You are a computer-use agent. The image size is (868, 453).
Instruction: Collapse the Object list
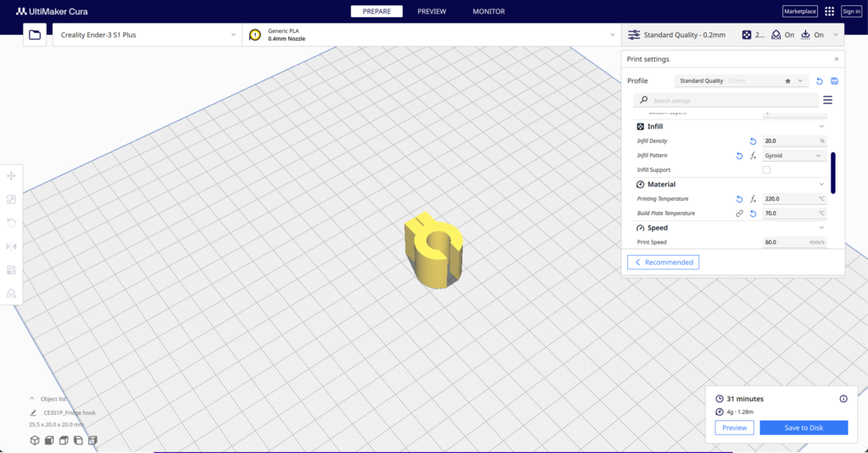(31, 399)
